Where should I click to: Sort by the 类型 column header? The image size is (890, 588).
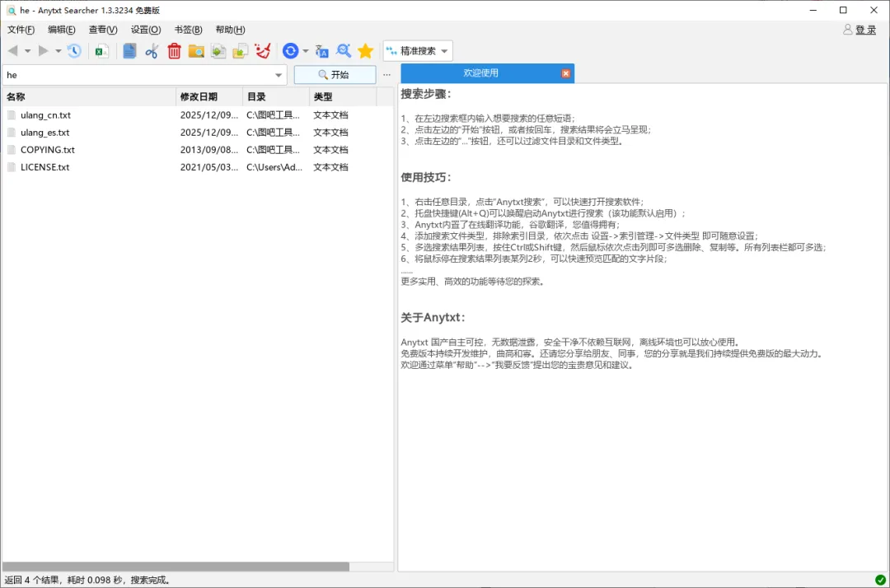pos(343,97)
